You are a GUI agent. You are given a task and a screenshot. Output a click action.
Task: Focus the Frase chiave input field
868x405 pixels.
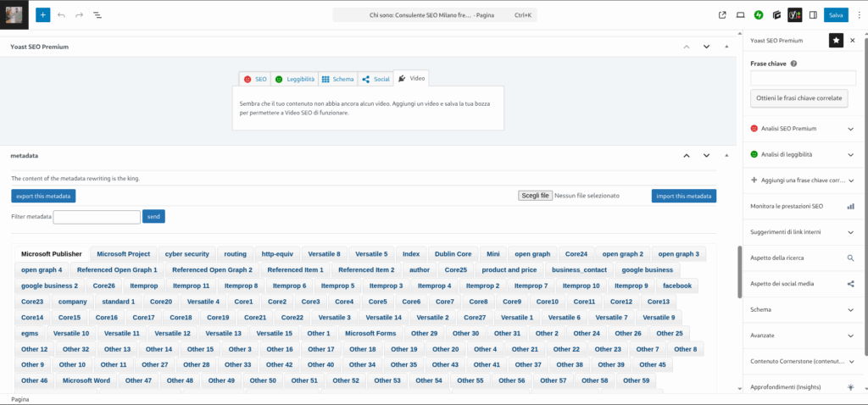(803, 78)
